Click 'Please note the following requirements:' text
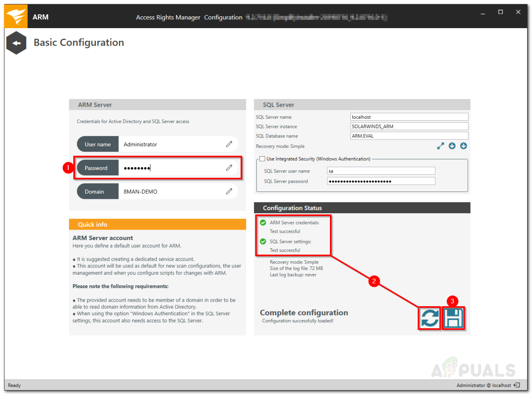532x395 pixels. coord(121,286)
